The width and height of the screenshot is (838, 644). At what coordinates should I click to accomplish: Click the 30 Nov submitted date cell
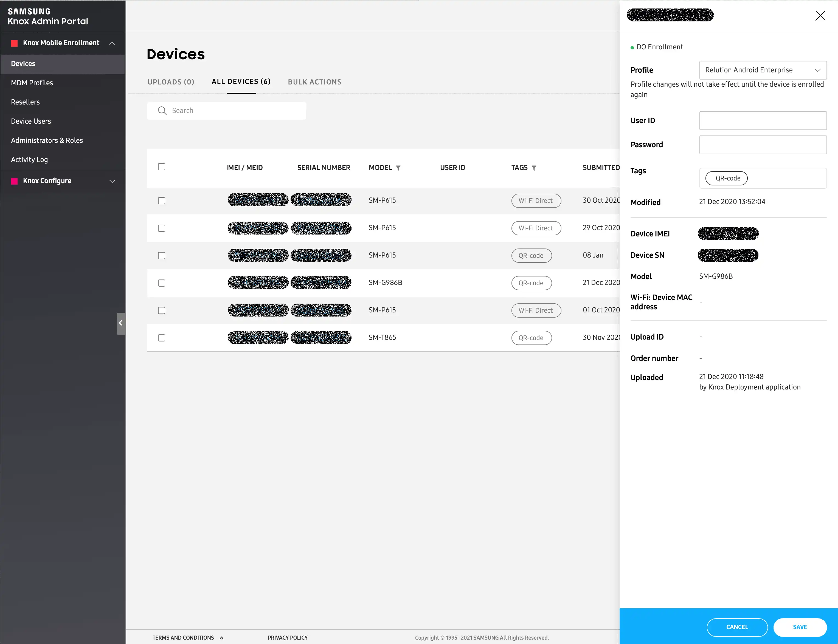coord(601,338)
